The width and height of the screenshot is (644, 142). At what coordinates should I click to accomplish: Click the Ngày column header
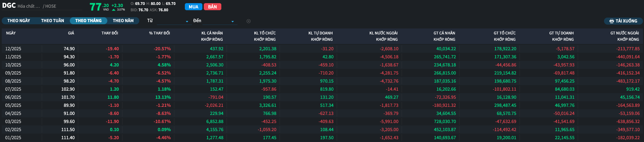point(11,33)
